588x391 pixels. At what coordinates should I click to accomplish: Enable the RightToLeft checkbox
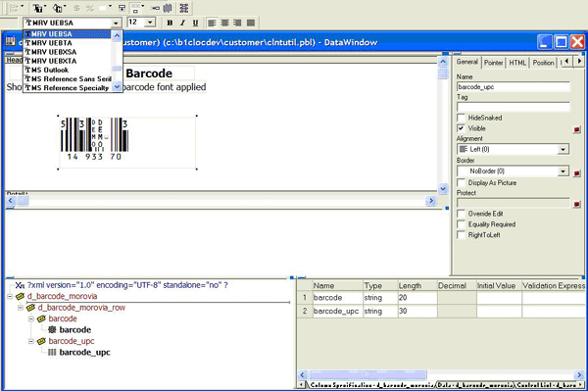pos(461,234)
